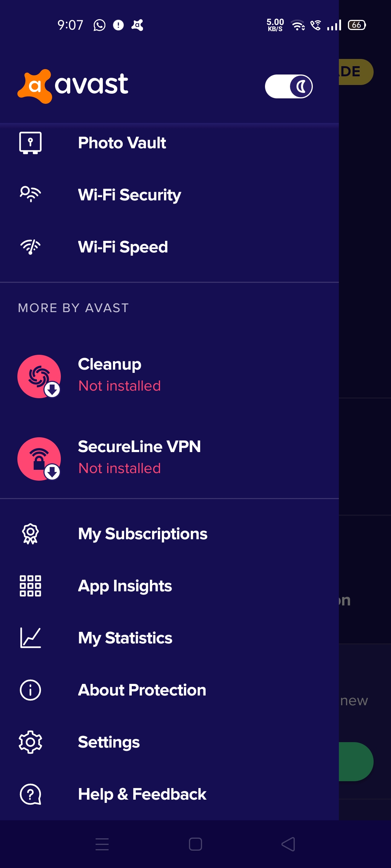Open Settings from the drawer
The width and height of the screenshot is (391, 868).
point(109,742)
